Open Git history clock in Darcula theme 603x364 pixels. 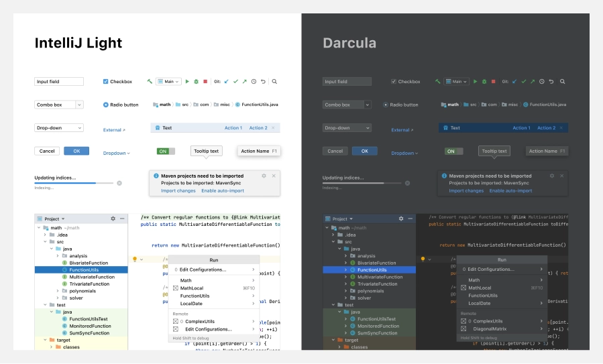pos(542,82)
